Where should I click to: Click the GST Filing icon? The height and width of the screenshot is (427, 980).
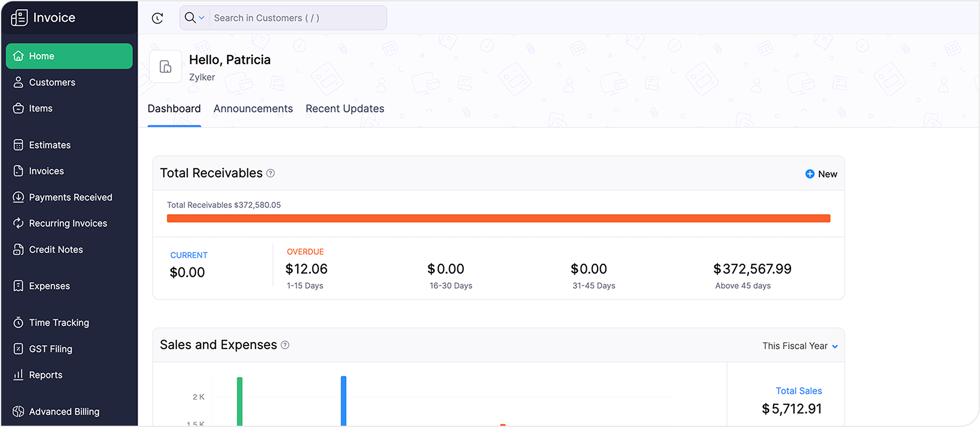[18, 349]
